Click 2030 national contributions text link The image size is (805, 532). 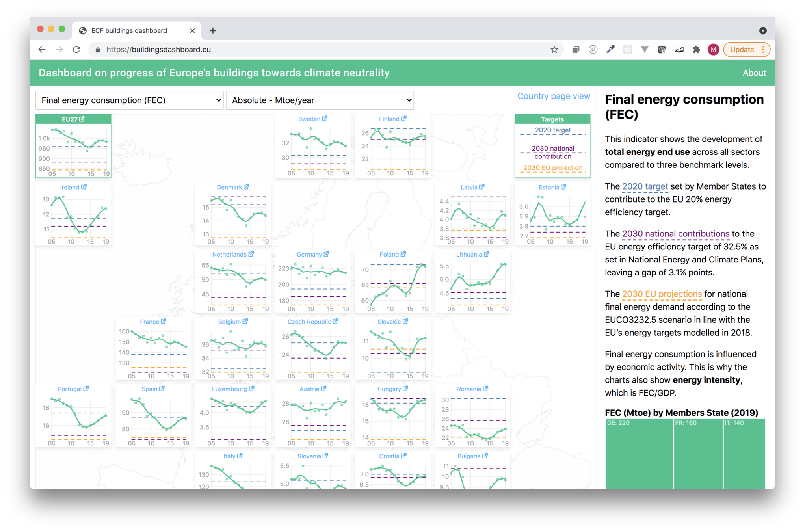675,234
